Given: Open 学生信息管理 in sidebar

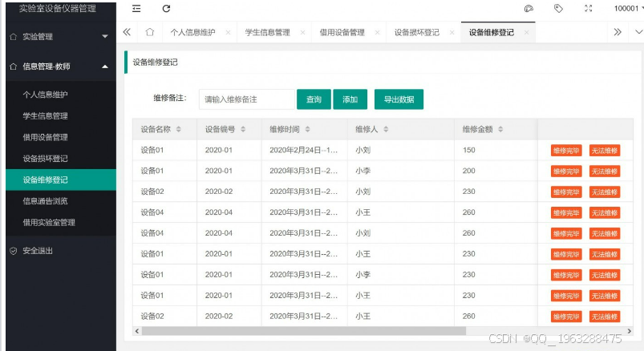Looking at the screenshot, I should 61,115.
